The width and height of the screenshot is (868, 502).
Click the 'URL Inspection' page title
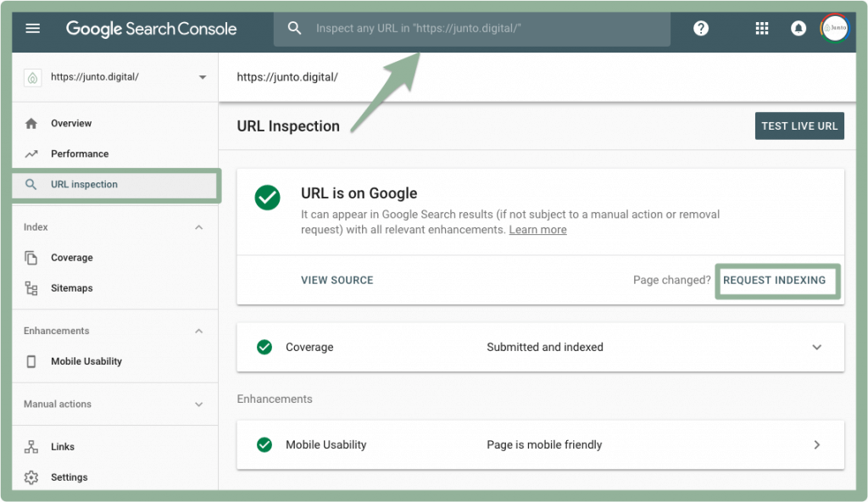tap(288, 126)
